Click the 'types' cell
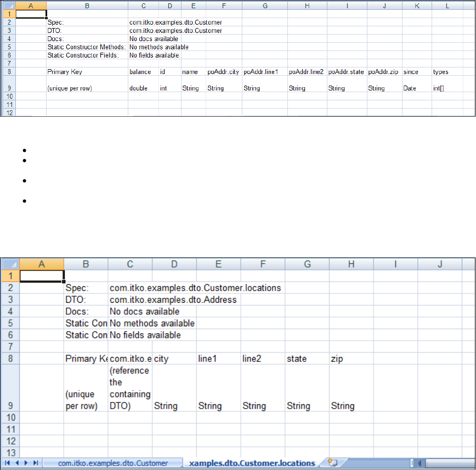 coord(447,72)
